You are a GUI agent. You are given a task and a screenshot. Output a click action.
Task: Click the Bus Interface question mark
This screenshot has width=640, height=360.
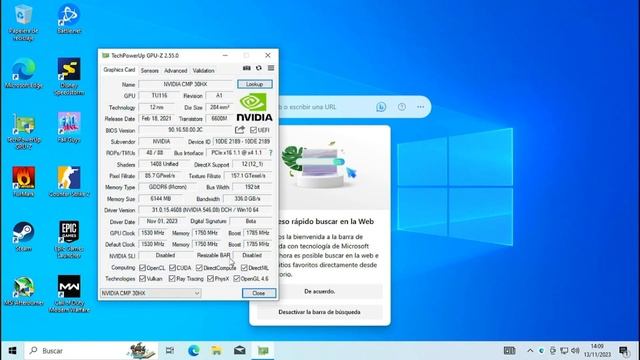point(271,153)
